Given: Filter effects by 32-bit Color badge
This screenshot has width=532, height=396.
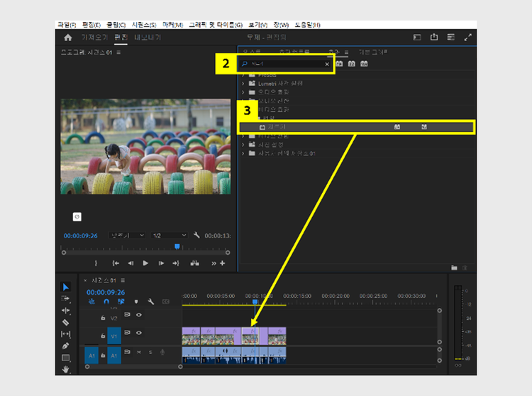Looking at the screenshot, I should pos(352,64).
